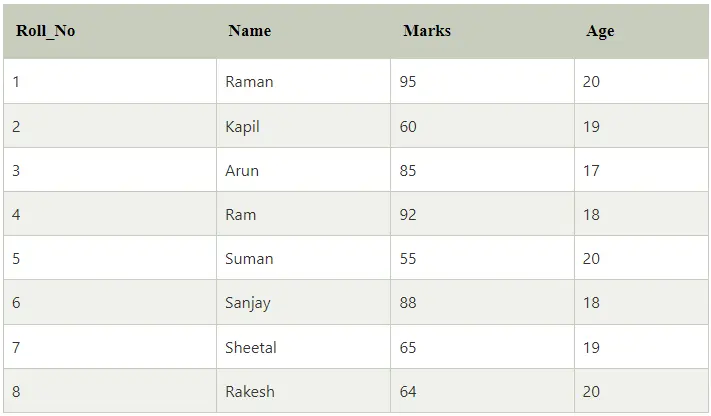The width and height of the screenshot is (711, 416).
Task: Click roll number 8 cell
Action: point(110,391)
